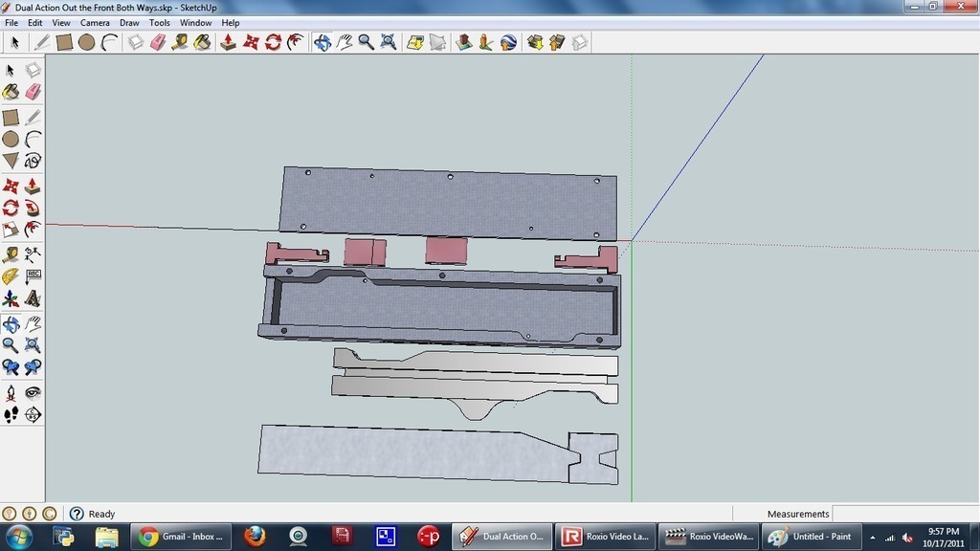Pick the 3D Text tool in left toolbar
Screen dimensions: 980x551
[33, 299]
